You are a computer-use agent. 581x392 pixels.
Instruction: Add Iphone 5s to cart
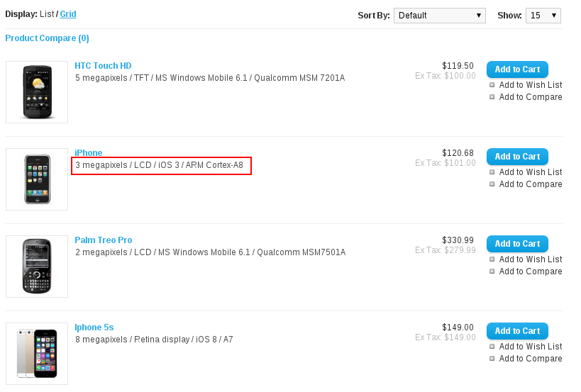click(x=517, y=331)
